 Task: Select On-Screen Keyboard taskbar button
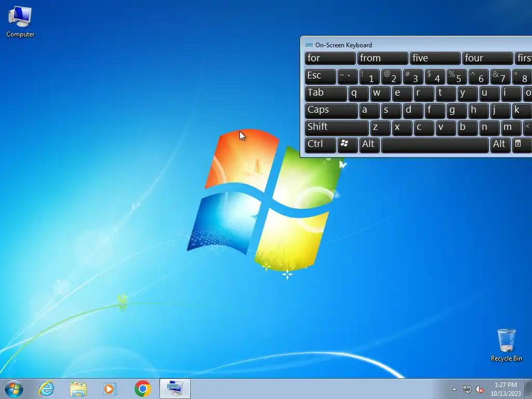[175, 389]
